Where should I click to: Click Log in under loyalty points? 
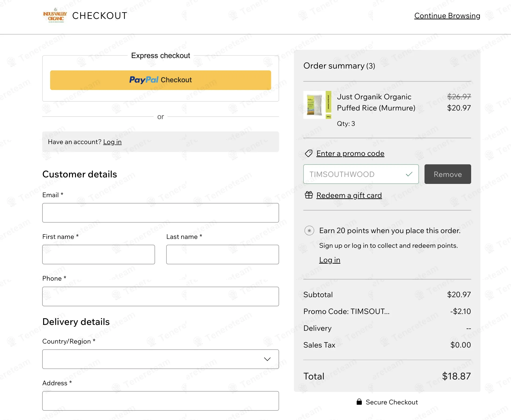click(x=330, y=260)
